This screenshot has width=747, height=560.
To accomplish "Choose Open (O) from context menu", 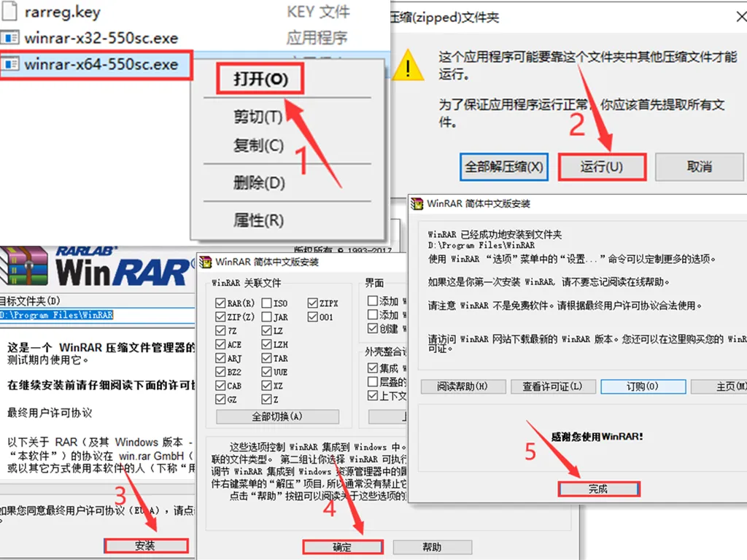I will tap(260, 79).
